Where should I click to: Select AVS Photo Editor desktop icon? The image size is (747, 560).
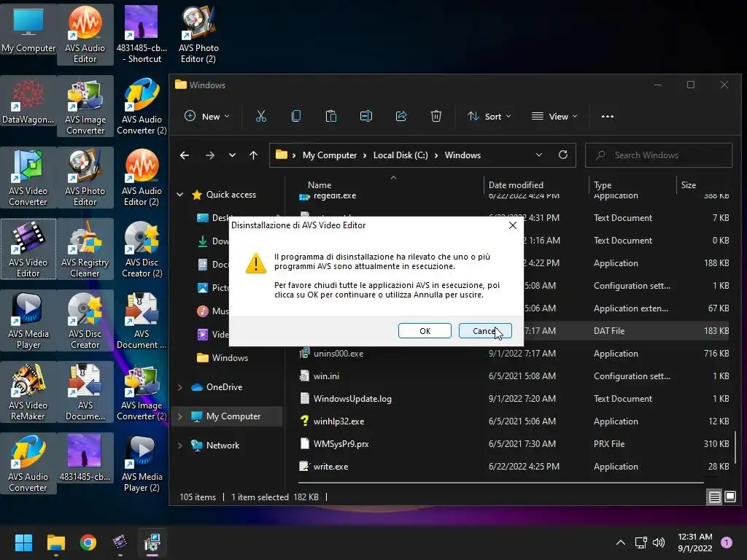point(85,178)
